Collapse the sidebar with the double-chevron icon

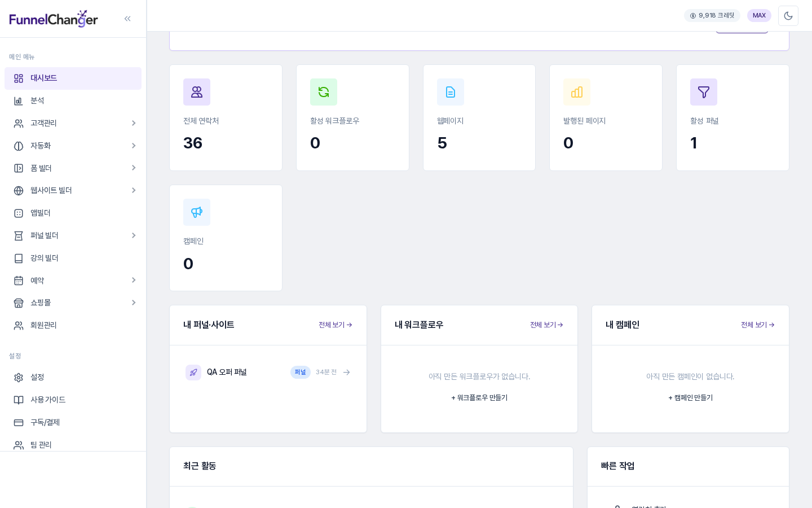point(127,19)
